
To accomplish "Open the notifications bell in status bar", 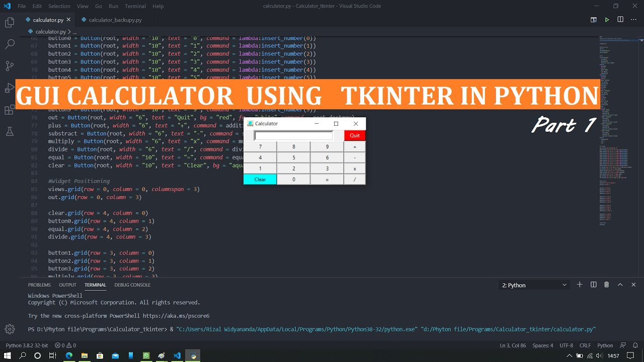I will [635, 345].
